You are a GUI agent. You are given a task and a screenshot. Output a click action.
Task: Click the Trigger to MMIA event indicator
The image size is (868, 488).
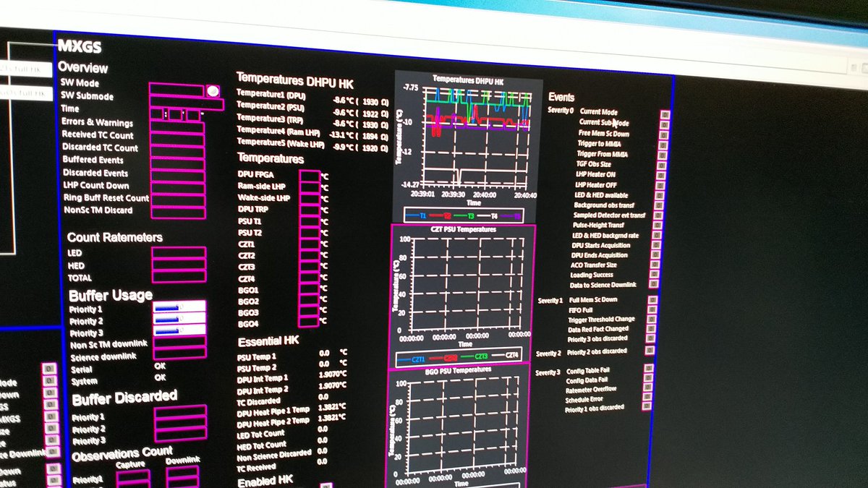point(663,145)
